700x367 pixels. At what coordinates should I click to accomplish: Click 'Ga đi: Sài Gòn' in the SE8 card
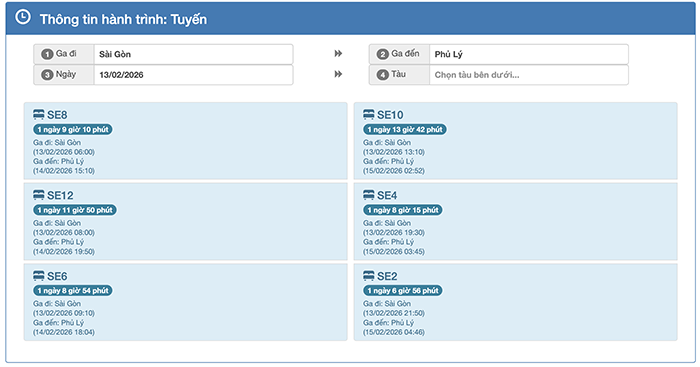click(x=57, y=142)
